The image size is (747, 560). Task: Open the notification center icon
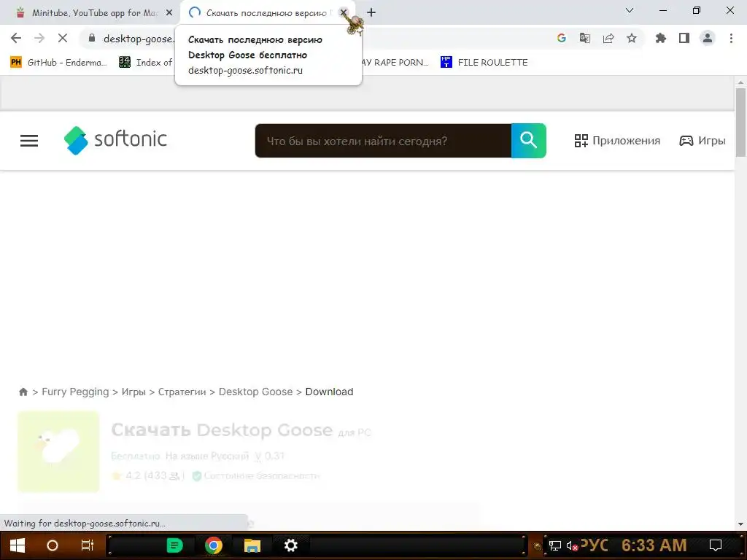[716, 545]
